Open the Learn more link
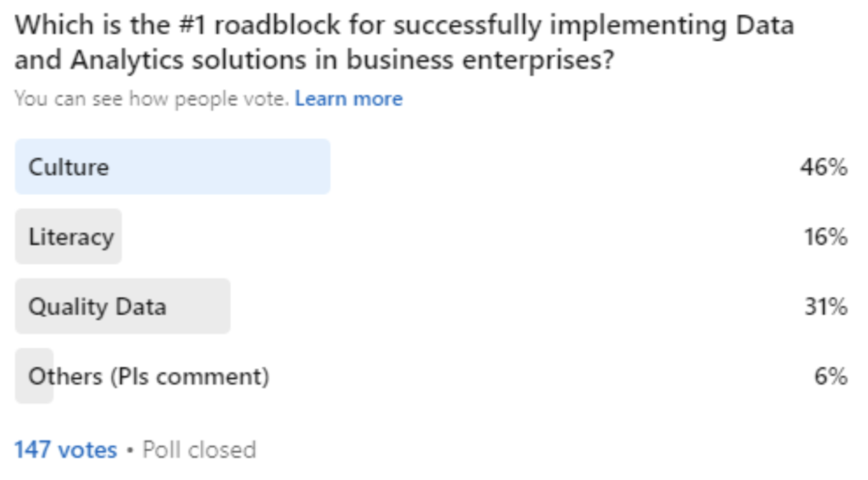The height and width of the screenshot is (480, 868). [x=348, y=99]
